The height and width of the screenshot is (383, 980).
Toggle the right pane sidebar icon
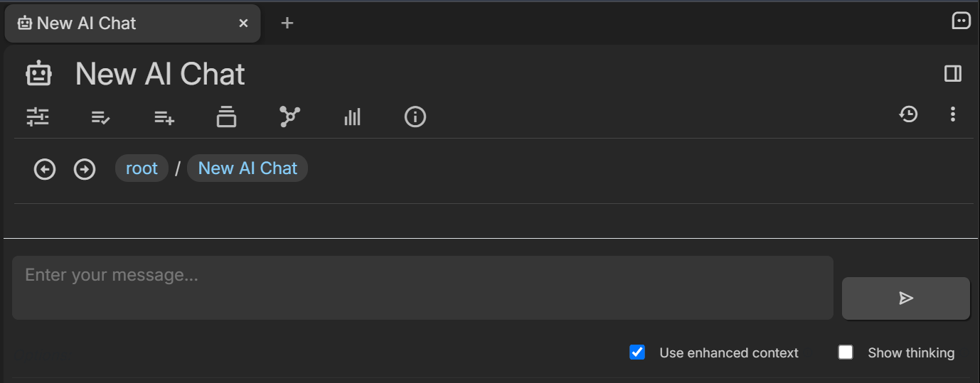tap(953, 73)
